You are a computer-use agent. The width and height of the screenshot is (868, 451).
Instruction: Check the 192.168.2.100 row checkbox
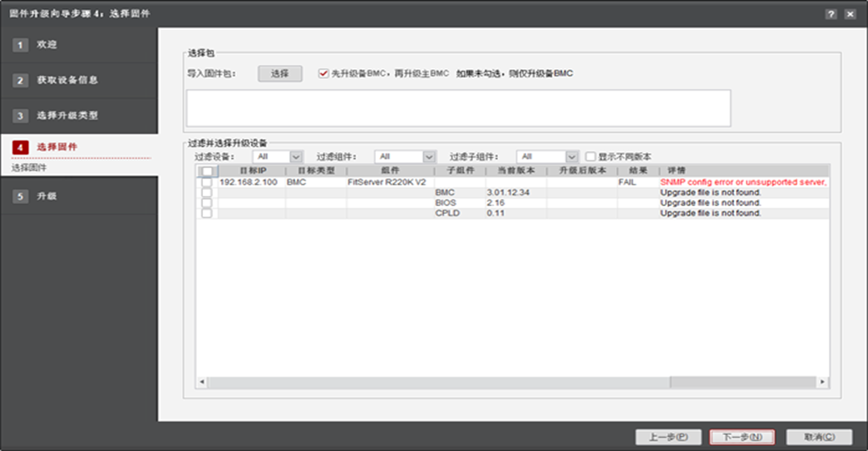coord(206,182)
